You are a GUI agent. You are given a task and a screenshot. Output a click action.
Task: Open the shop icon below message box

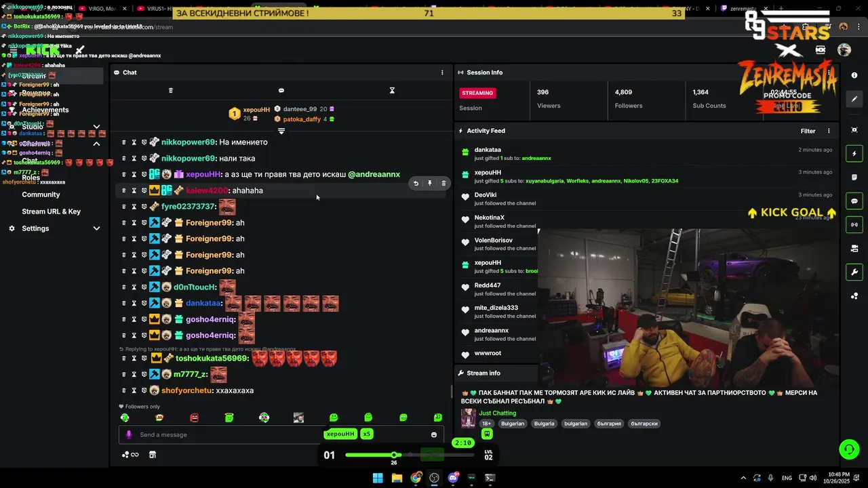(153, 455)
